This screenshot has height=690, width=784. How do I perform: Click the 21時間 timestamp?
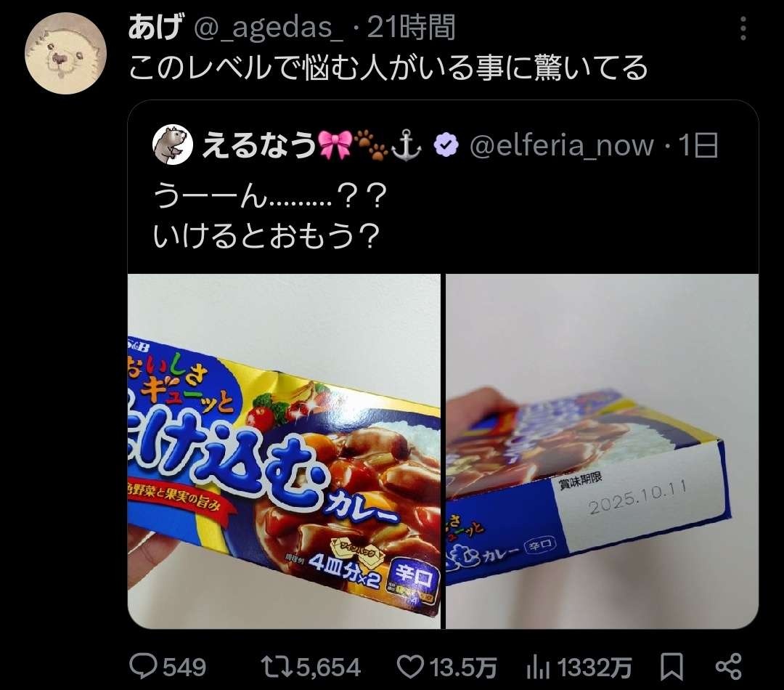pyautogui.click(x=411, y=28)
